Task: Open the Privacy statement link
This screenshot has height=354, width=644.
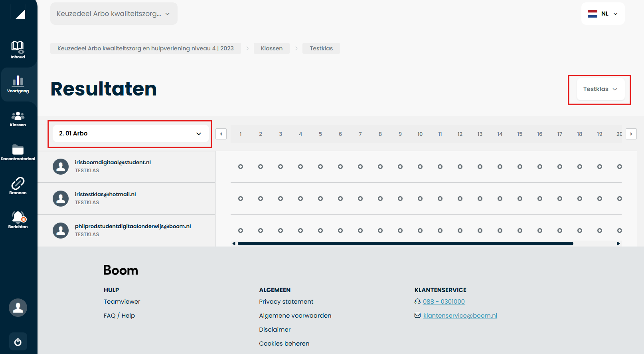Action: click(x=286, y=302)
